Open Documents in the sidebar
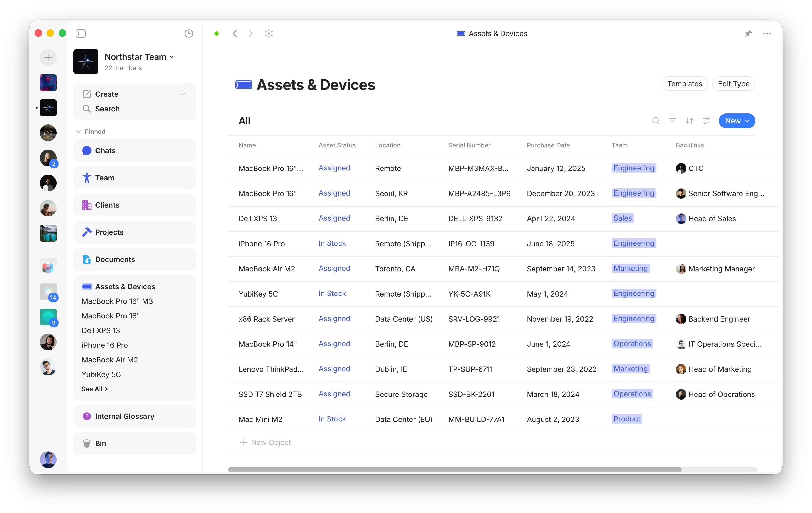Image resolution: width=812 pixels, height=513 pixels. pos(134,259)
